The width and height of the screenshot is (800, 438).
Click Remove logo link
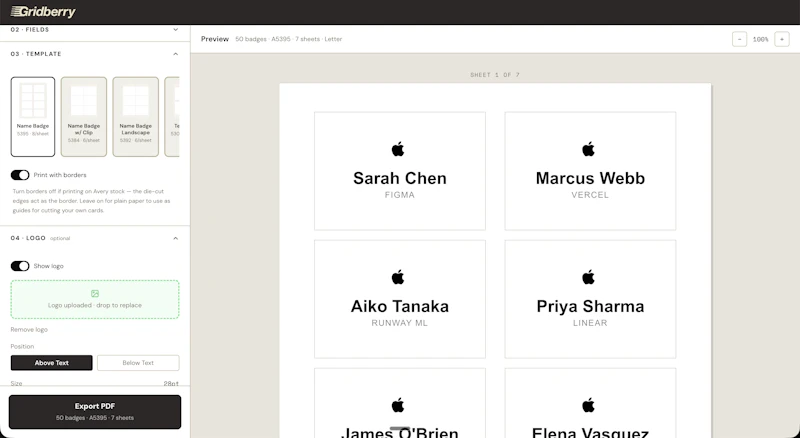click(29, 330)
